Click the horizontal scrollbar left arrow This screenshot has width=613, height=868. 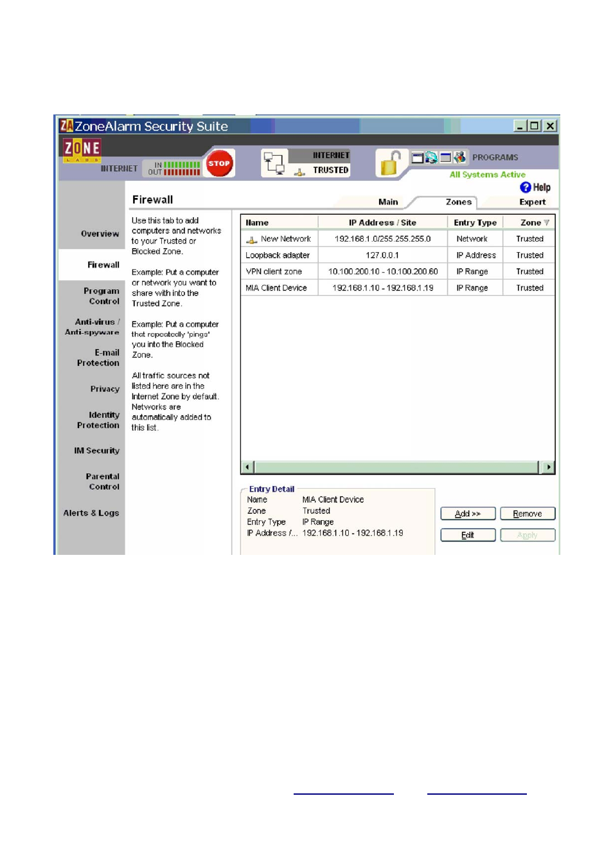pos(247,467)
